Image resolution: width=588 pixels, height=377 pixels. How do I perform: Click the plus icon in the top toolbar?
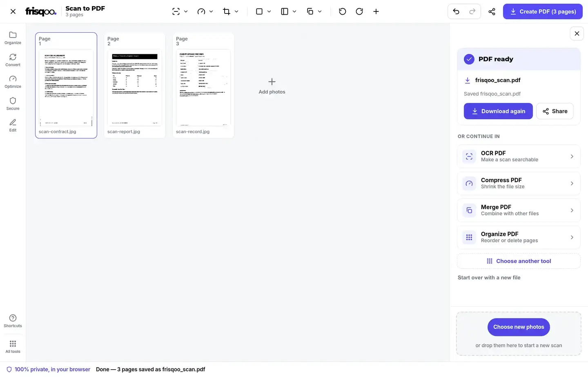(376, 11)
